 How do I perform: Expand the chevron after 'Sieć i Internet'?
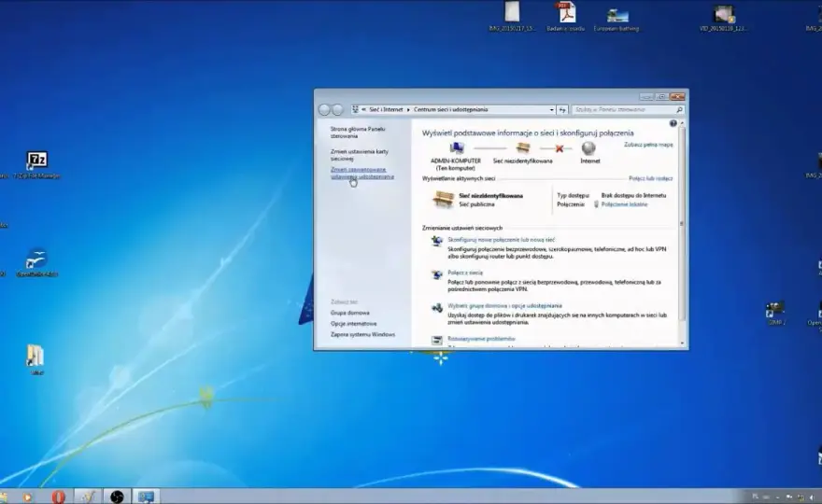coord(408,109)
